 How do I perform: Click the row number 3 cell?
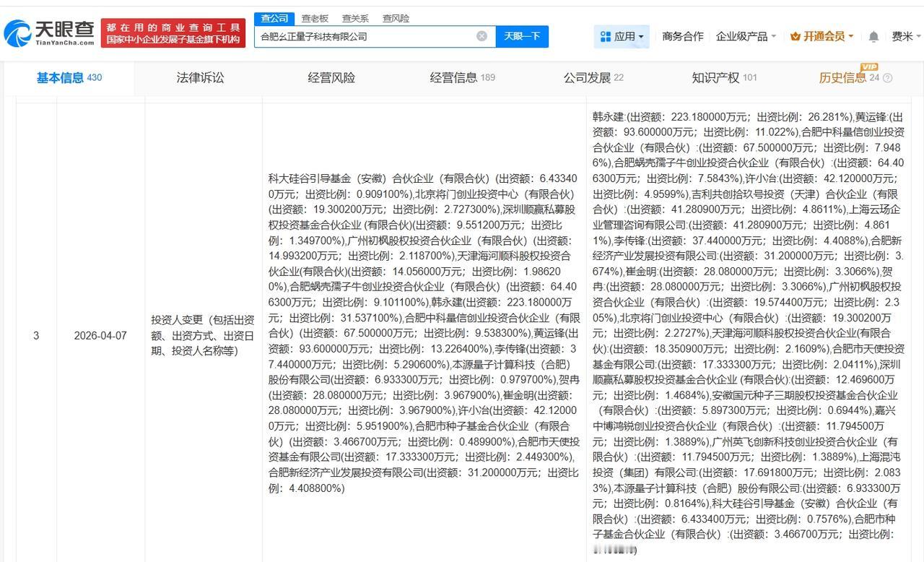pos(36,336)
